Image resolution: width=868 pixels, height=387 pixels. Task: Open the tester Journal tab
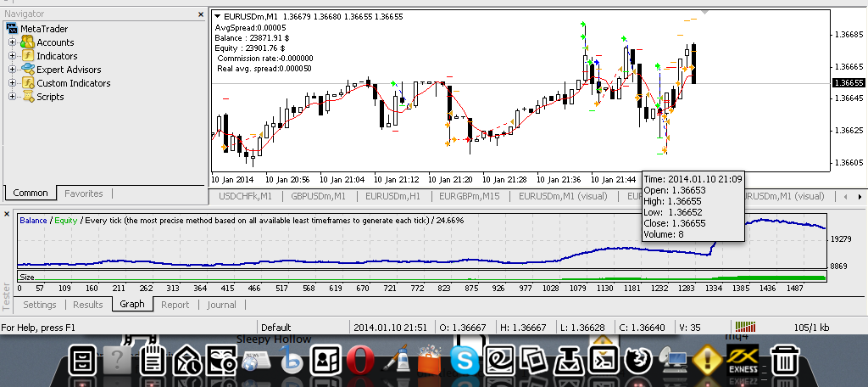click(x=221, y=305)
